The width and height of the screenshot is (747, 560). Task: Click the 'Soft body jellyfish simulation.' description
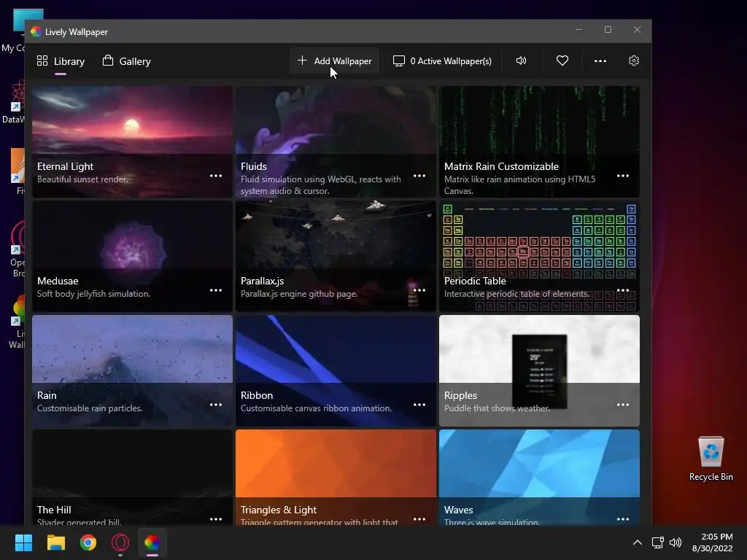coord(94,294)
